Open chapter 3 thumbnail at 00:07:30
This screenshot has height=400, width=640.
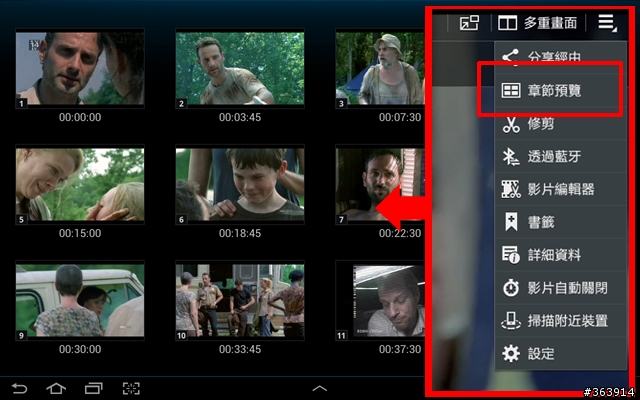380,68
